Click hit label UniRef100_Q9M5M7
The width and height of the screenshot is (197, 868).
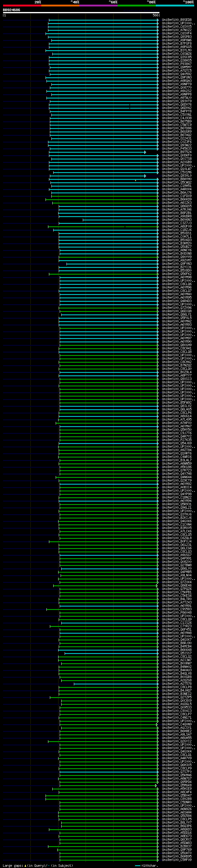point(177,67)
